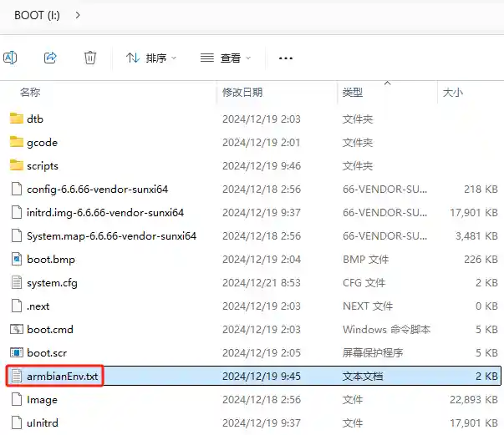Screen dimensions: 504x435
Task: Click BOOT (I:) in the address breadcrumb
Action: coord(37,15)
